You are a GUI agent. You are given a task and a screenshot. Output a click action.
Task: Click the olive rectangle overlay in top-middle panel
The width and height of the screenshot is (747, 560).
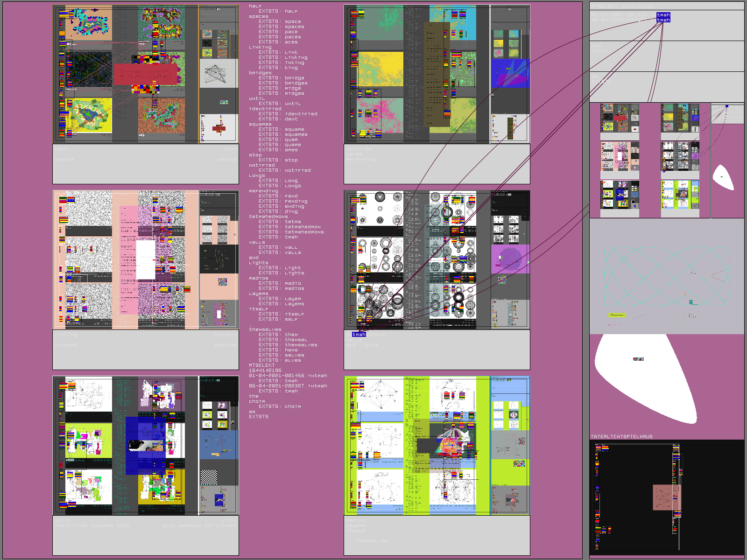(x=437, y=75)
